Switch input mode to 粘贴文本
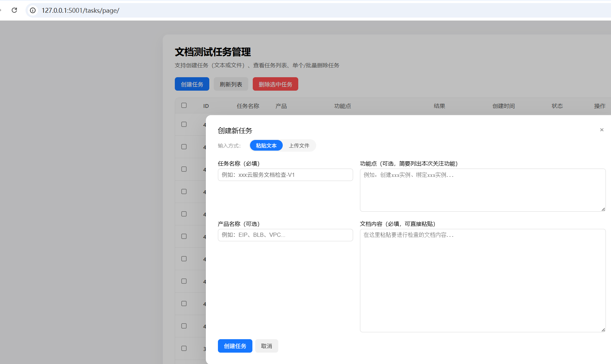 click(266, 145)
